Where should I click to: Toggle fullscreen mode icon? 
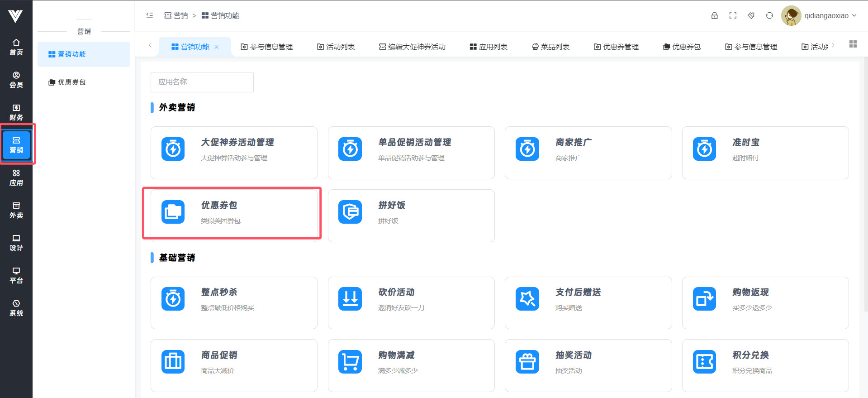click(x=733, y=15)
